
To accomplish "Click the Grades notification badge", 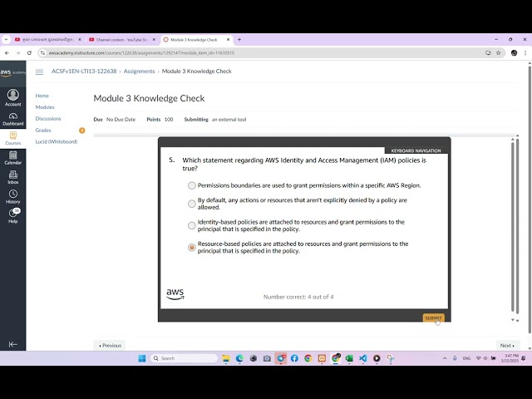I will [82, 131].
